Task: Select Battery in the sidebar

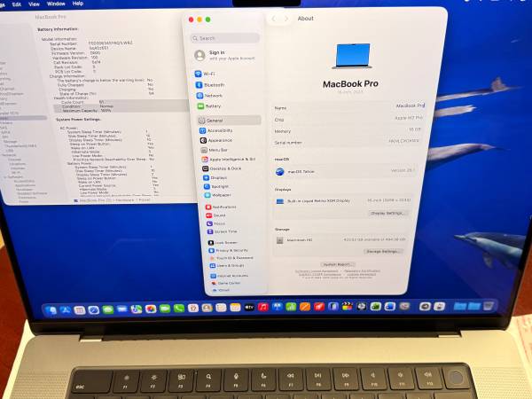Action: pos(212,106)
